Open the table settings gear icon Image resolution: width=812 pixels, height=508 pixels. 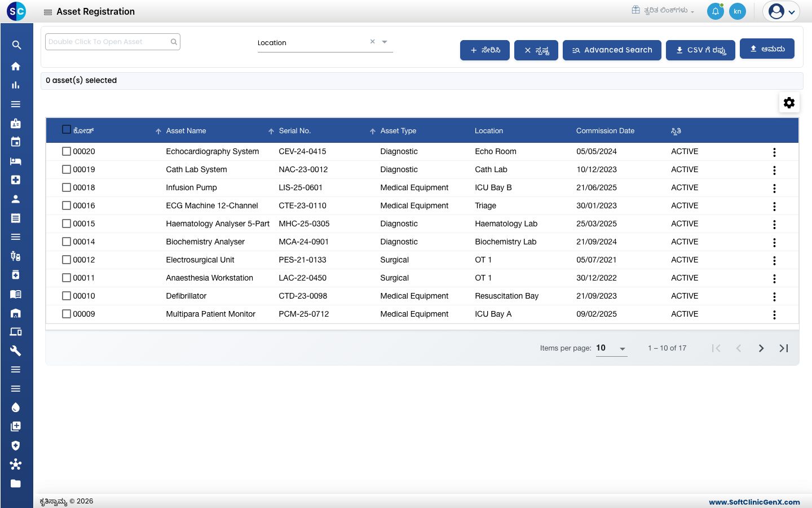coord(789,103)
